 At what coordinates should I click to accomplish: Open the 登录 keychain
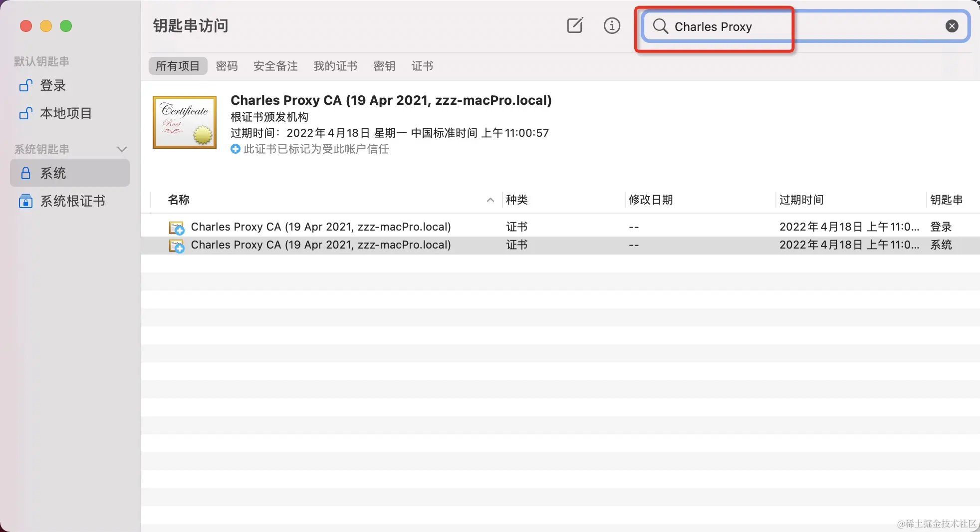click(70, 85)
